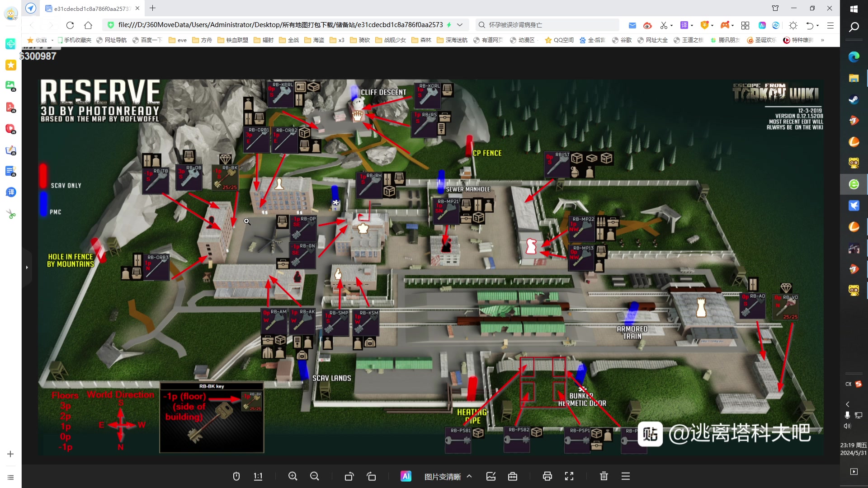The image size is (868, 488).
Task: Open the AI tools button
Action: pos(406,476)
